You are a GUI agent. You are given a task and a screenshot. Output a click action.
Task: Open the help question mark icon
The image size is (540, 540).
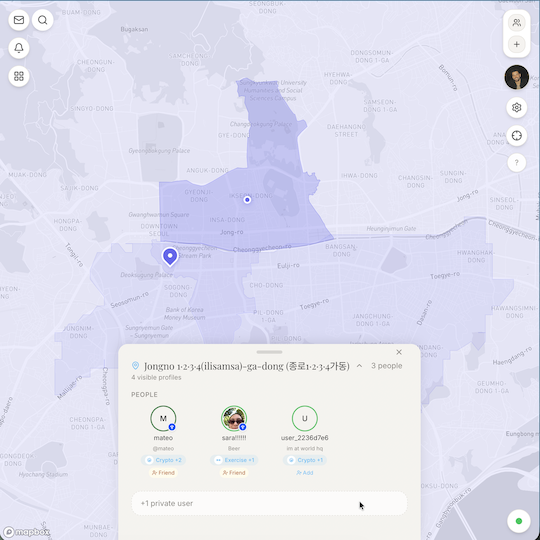pos(517,163)
